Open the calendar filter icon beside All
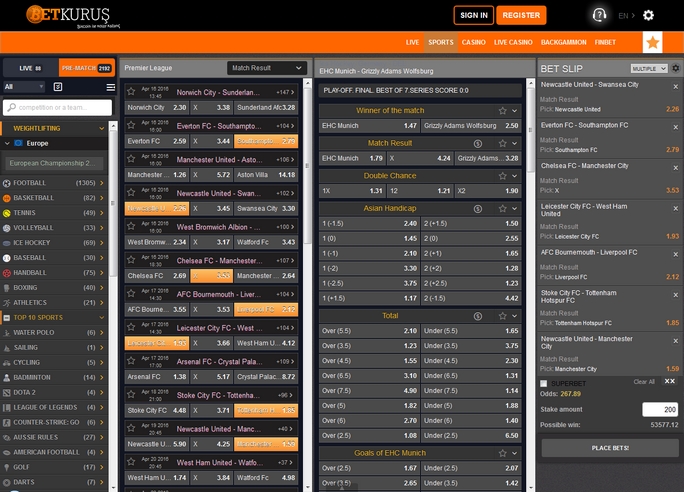This screenshot has width=684, height=492. coord(58,86)
